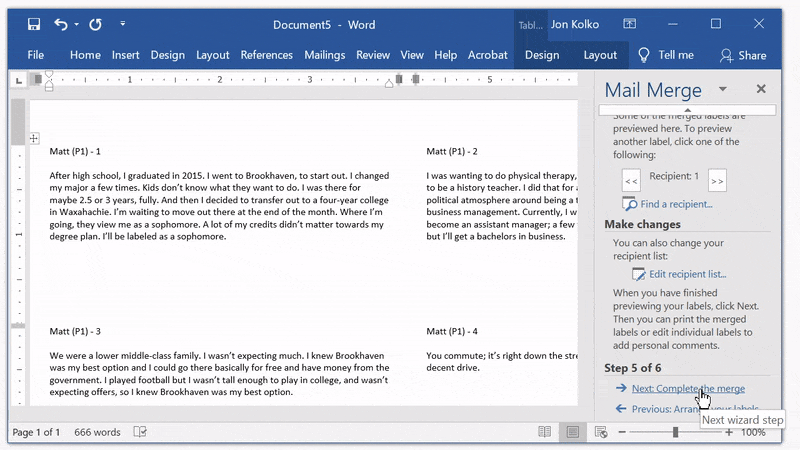This screenshot has height=450, width=800.
Task: Open the Acrobat tab
Action: (x=488, y=55)
